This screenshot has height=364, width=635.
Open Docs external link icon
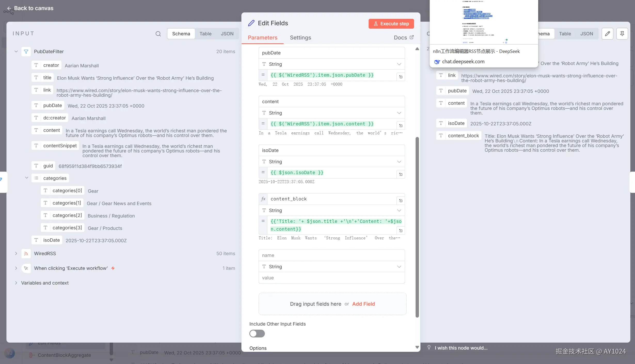click(412, 37)
